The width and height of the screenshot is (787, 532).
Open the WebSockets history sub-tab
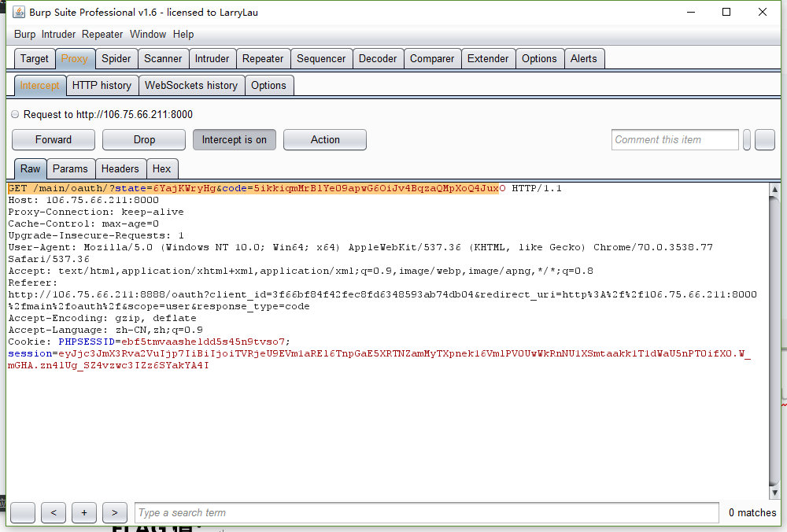point(191,85)
